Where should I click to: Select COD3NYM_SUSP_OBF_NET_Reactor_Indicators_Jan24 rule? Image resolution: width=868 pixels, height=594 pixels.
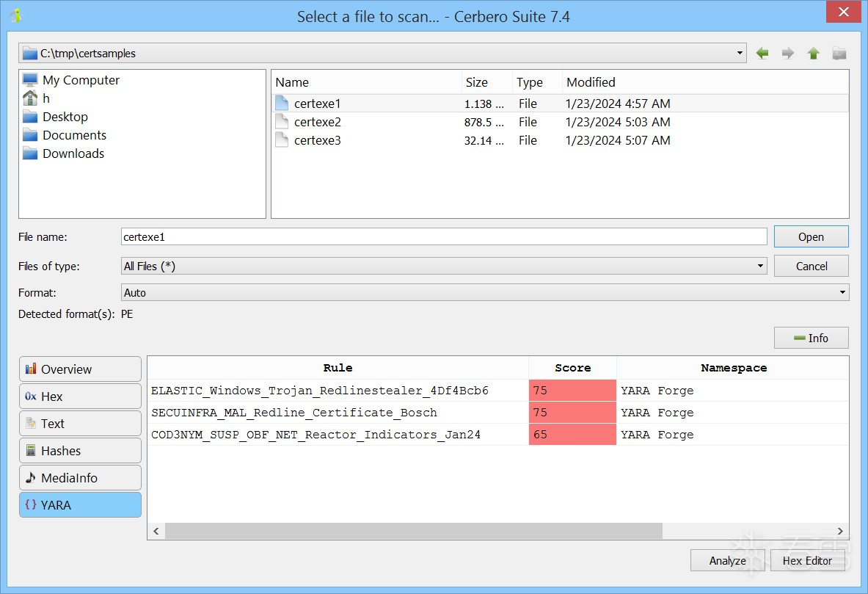click(x=316, y=435)
